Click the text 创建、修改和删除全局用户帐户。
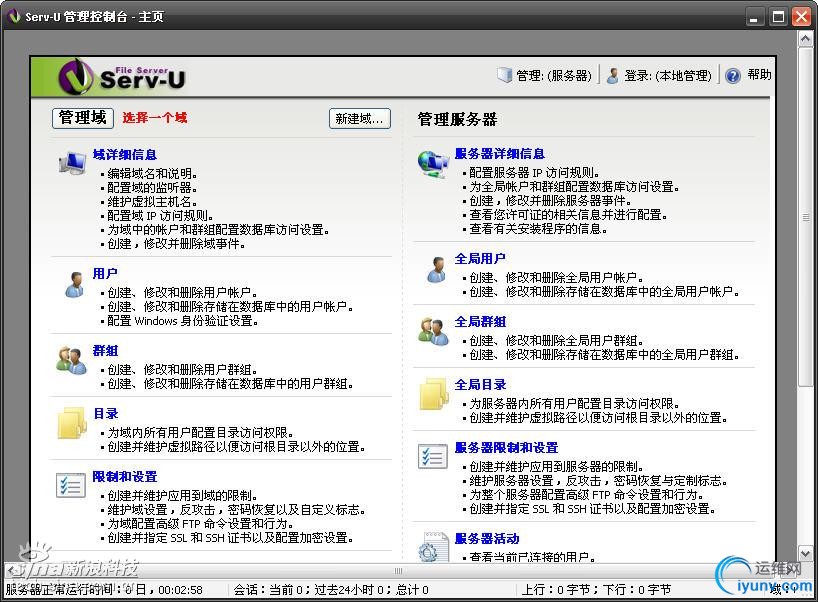The height and width of the screenshot is (602, 818). click(x=556, y=278)
